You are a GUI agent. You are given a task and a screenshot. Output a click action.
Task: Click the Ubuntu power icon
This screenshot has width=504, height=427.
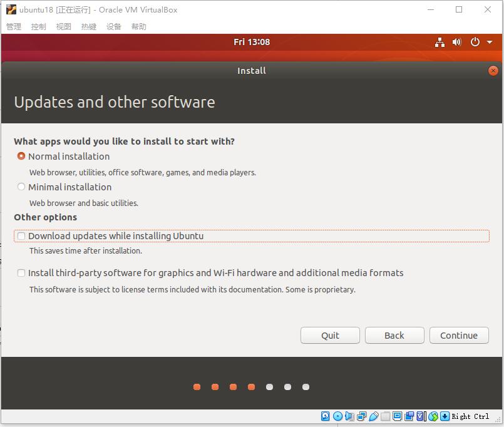tap(475, 42)
